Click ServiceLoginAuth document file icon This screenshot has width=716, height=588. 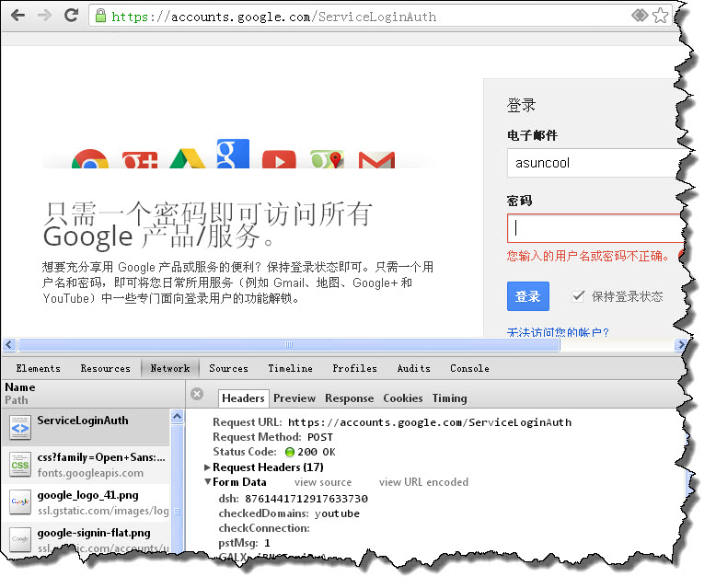click(x=20, y=427)
